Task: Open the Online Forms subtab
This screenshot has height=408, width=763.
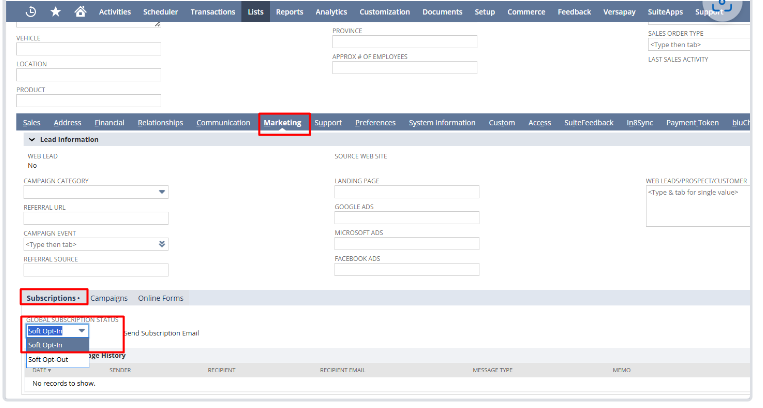Action: point(160,298)
